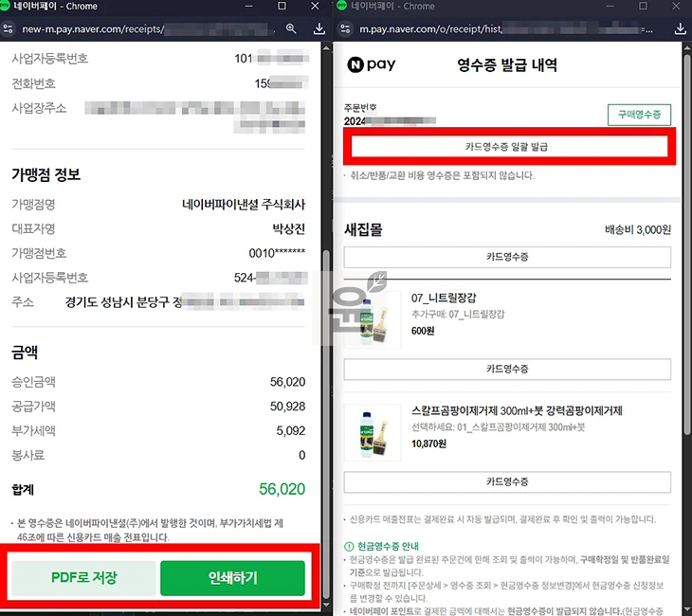The height and width of the screenshot is (616, 692).
Task: Click 카드영수증 button under 새집몰 배송비
Action: (507, 257)
